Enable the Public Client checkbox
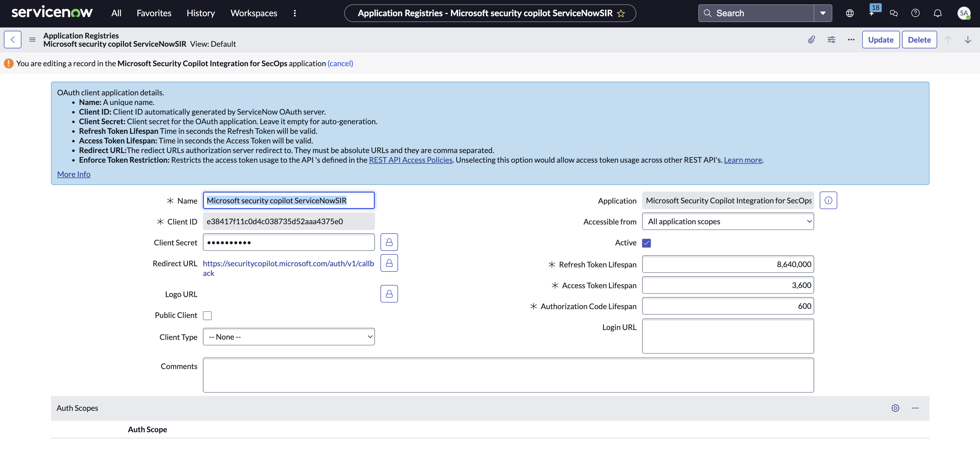Screen dimensions: 980x449 [207, 315]
